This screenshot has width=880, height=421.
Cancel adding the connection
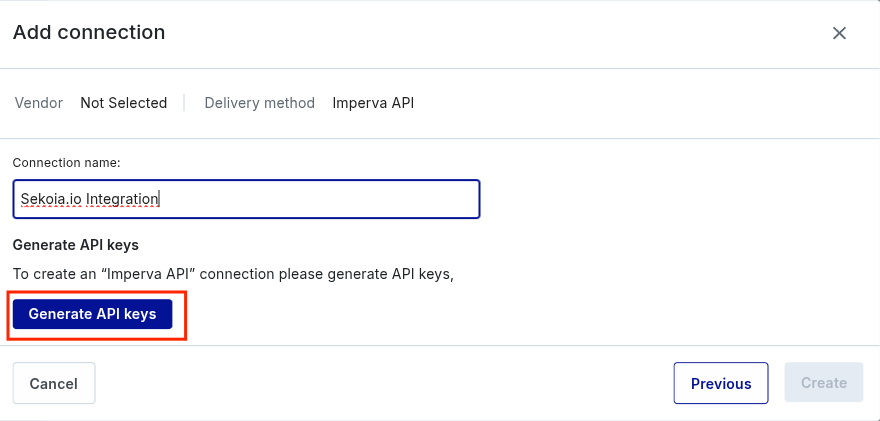pos(54,383)
